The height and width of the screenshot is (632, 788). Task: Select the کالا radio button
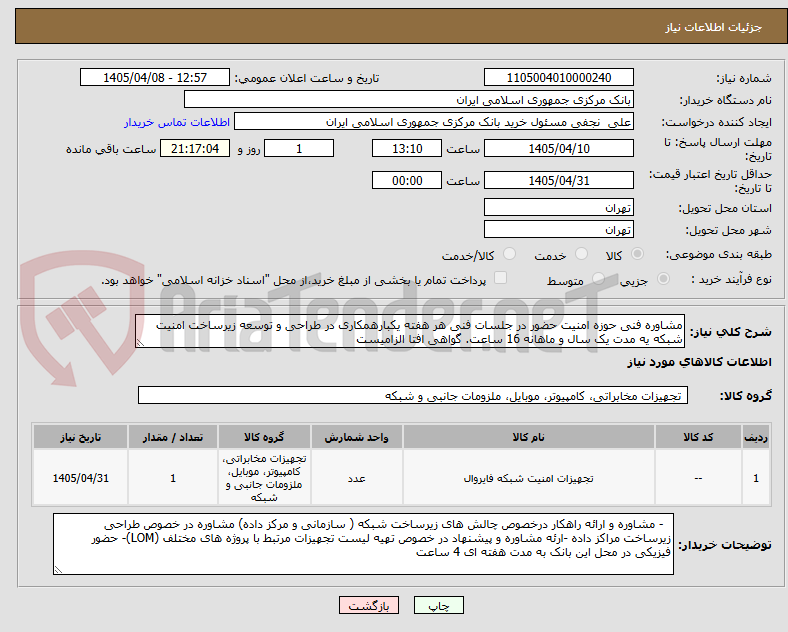click(637, 254)
